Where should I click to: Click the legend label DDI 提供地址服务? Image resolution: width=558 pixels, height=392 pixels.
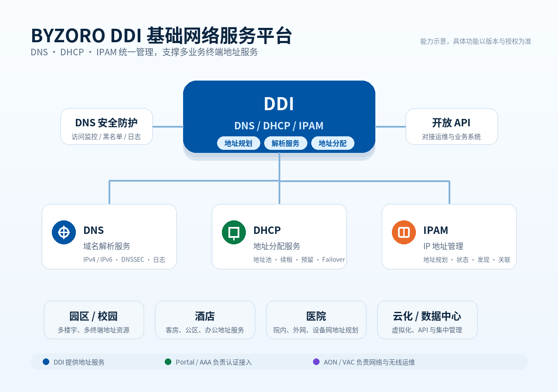pos(79,362)
